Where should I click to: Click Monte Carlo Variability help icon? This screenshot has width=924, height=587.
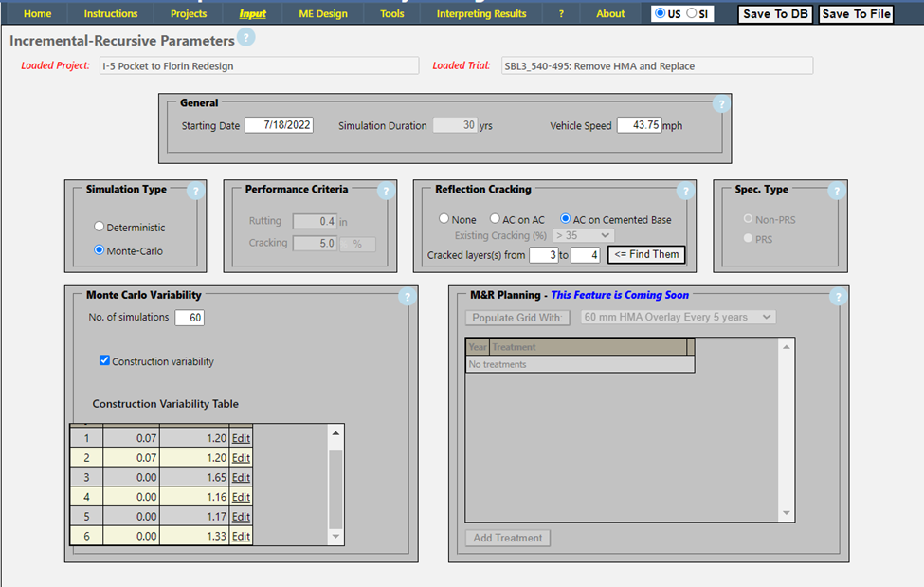[x=408, y=297]
